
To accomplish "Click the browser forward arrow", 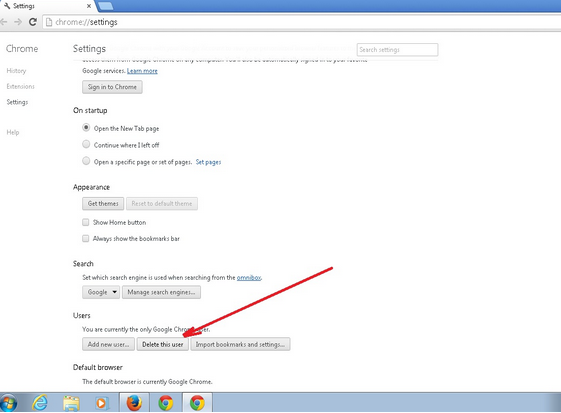I will (x=18, y=22).
